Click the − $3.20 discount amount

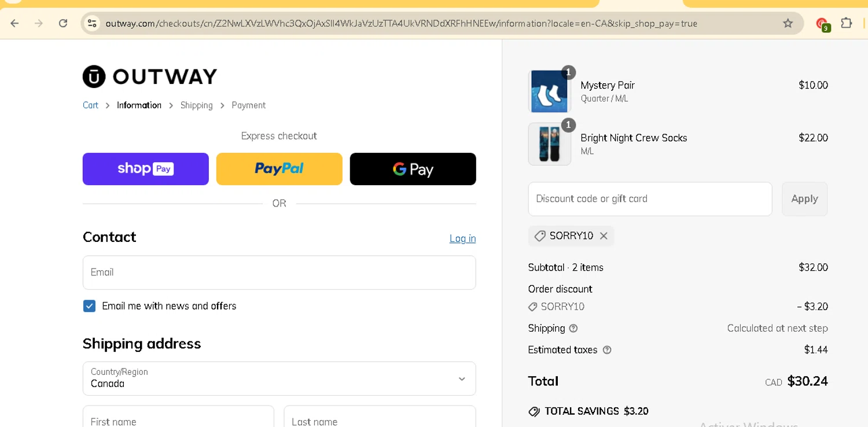click(x=812, y=307)
